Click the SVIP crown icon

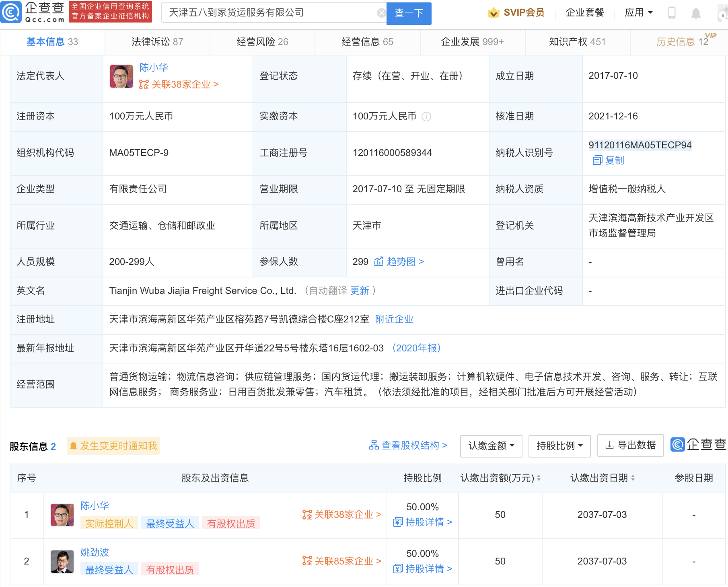pos(493,13)
